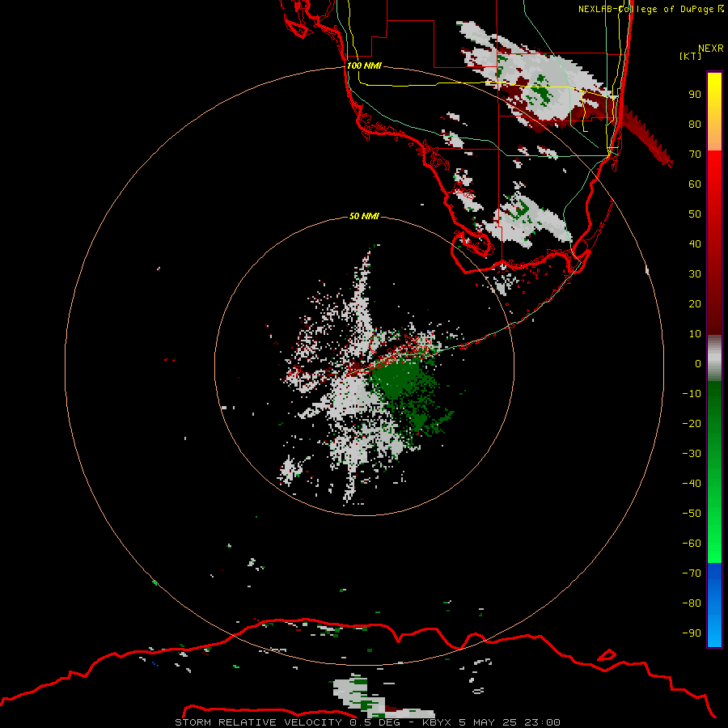Click the positive 40 value on velocity scale

coord(695,243)
